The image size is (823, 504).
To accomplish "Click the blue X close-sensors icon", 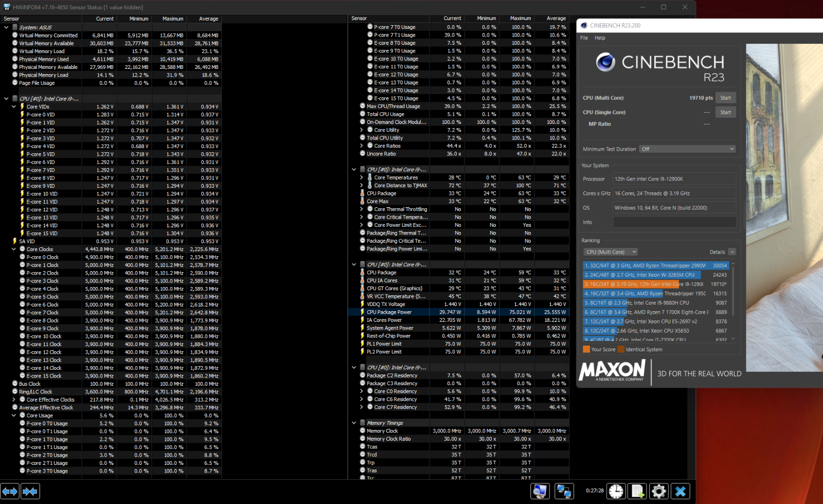I will (680, 492).
